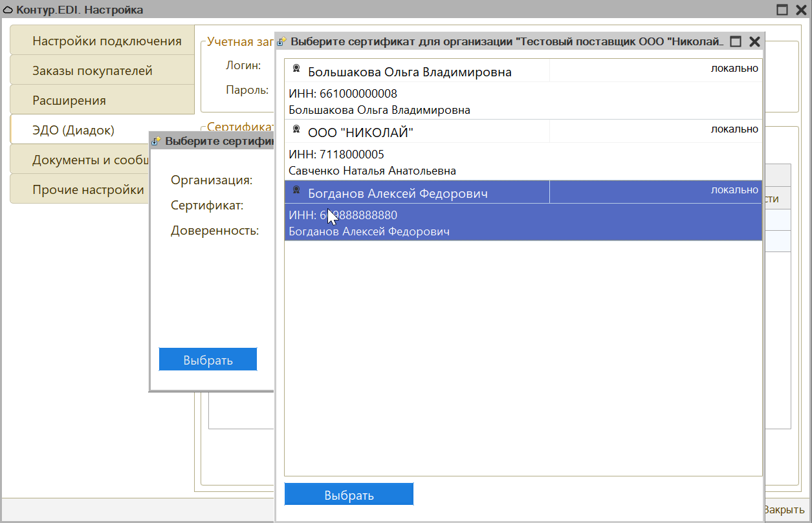The image size is (812, 523).
Task: Click Большакова Ольга Владимировна owner name subtext
Action: pyautogui.click(x=379, y=110)
